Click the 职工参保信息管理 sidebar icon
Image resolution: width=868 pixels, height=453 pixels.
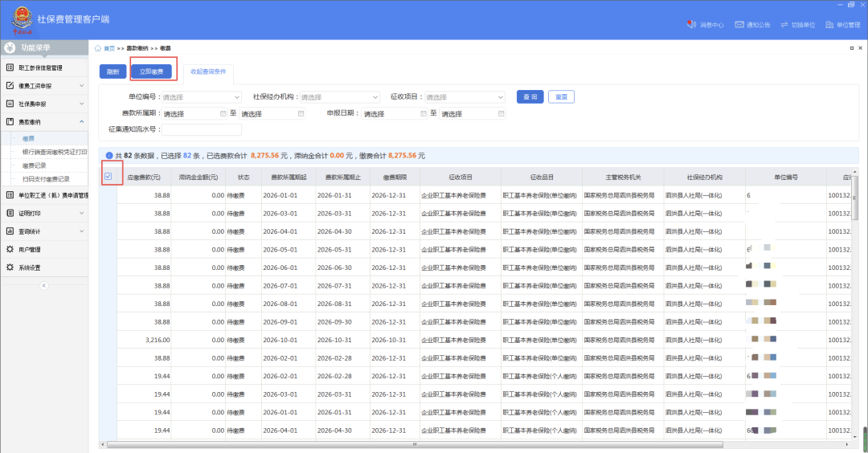click(x=10, y=67)
